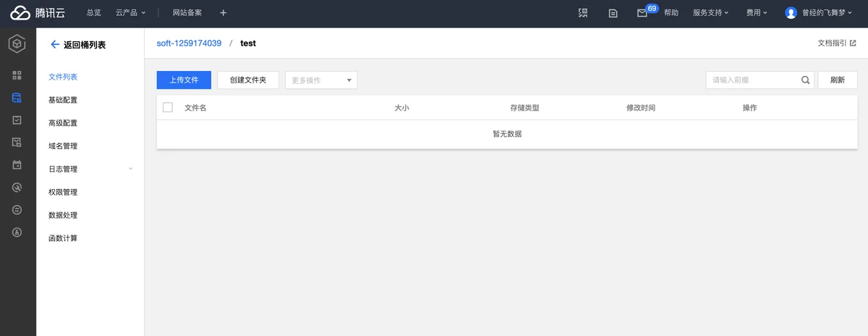Open 函数计算 in the side menu

click(63, 238)
